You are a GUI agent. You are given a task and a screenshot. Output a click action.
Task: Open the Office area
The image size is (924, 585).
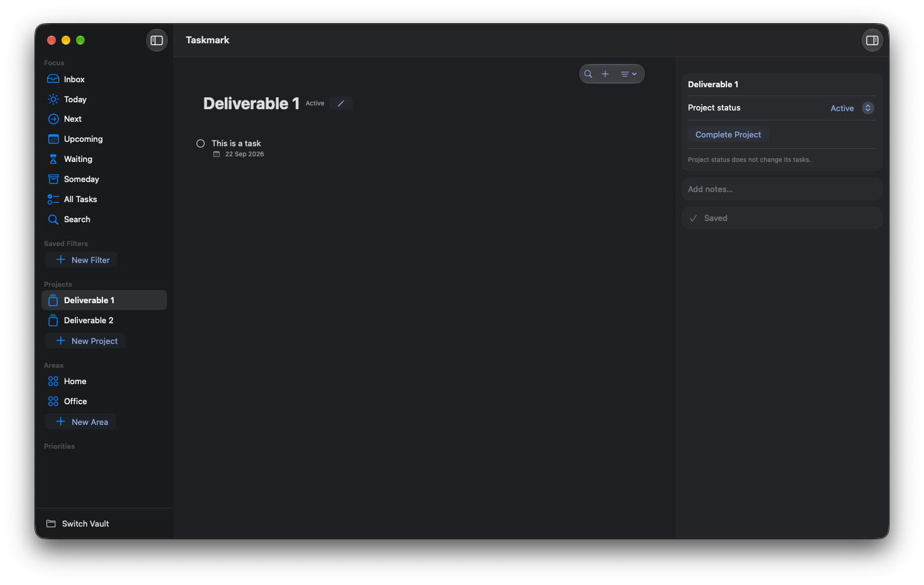104,401
